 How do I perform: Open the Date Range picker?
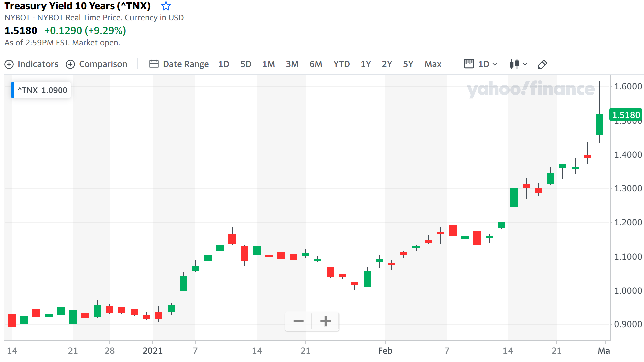(186, 64)
